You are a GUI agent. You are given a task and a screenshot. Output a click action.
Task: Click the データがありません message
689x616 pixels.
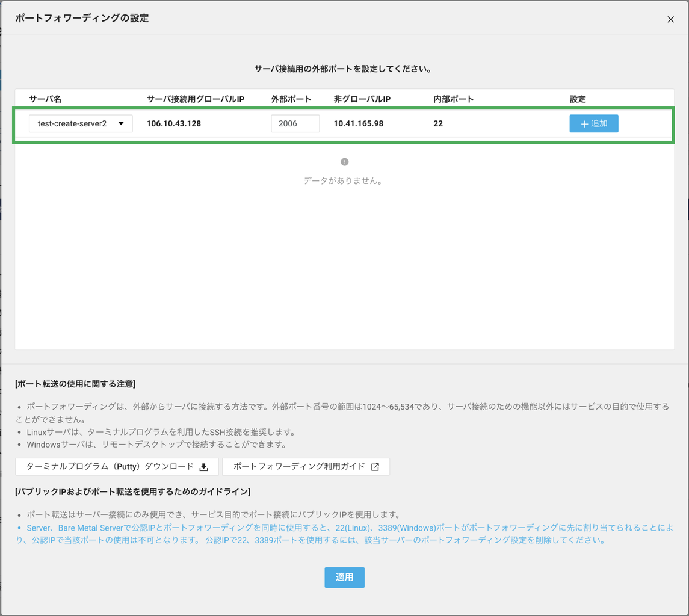344,180
